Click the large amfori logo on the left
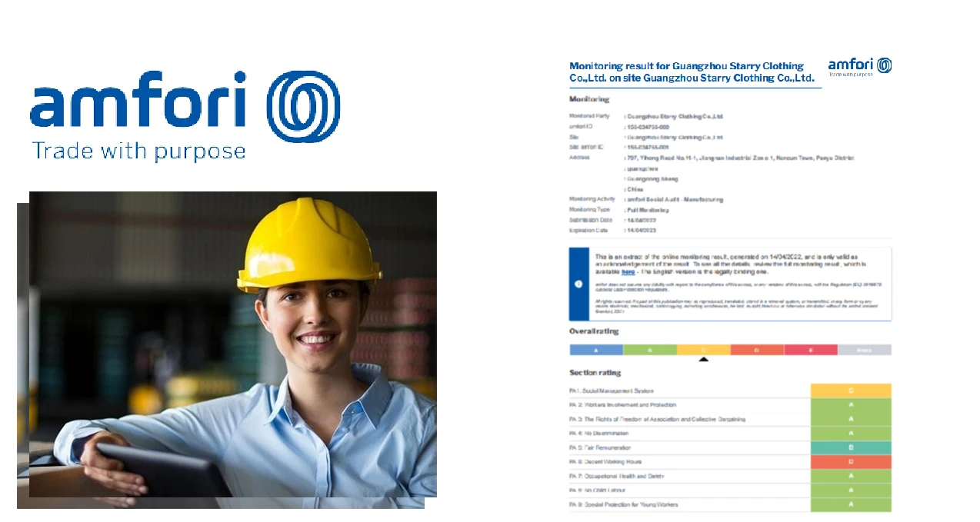The width and height of the screenshot is (980, 522). tap(185, 115)
